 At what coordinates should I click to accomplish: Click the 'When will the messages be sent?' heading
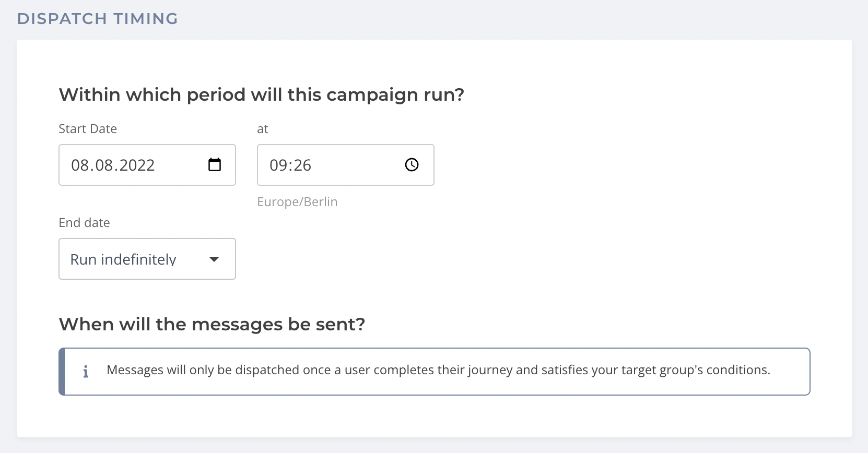212,325
